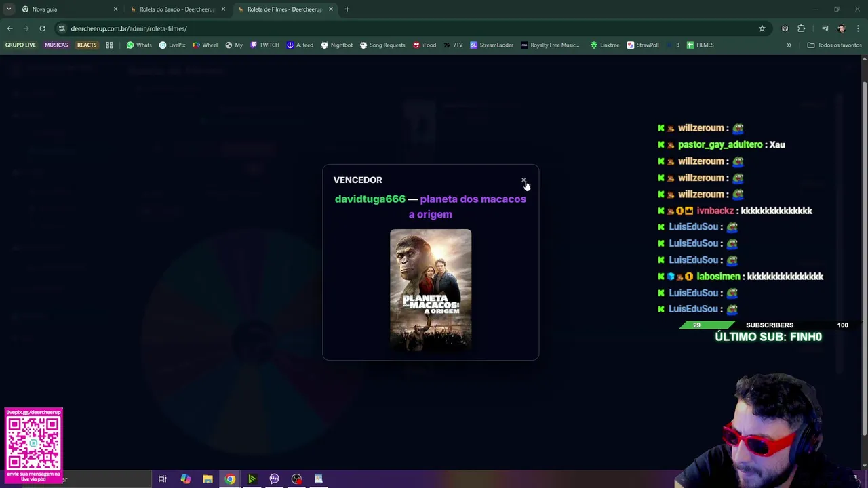Open the REACTS bookmark group

click(87, 45)
